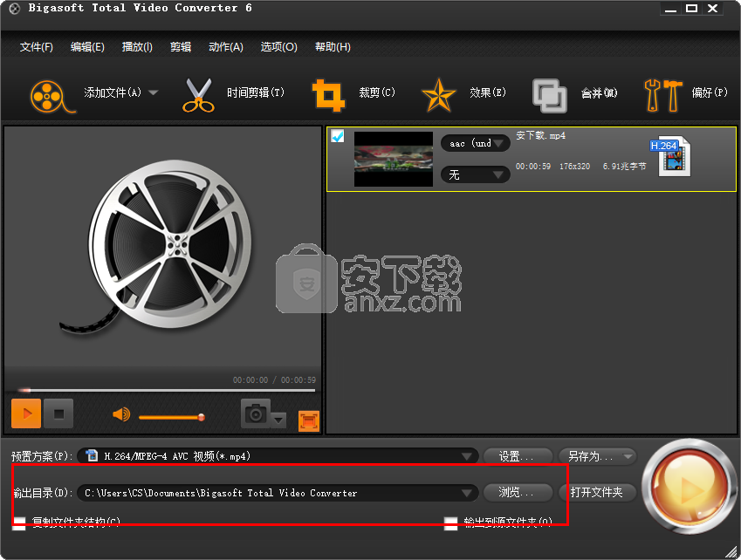Viewport: 741px width, 560px height.
Task: Uncheck the 安下载.mp4 file checkbox
Action: click(338, 136)
